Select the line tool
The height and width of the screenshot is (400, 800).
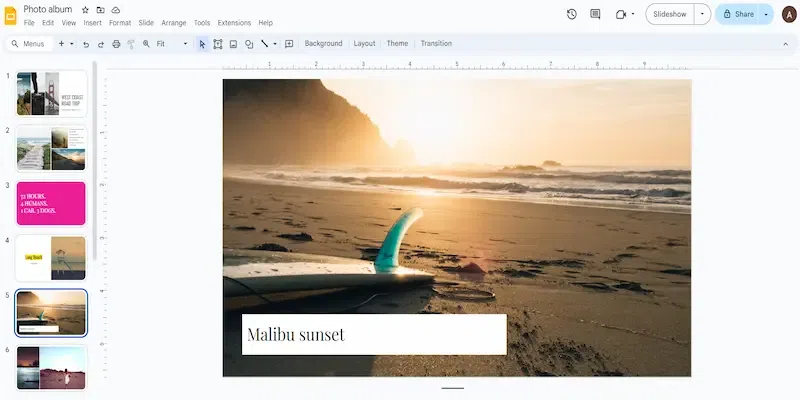pos(264,44)
